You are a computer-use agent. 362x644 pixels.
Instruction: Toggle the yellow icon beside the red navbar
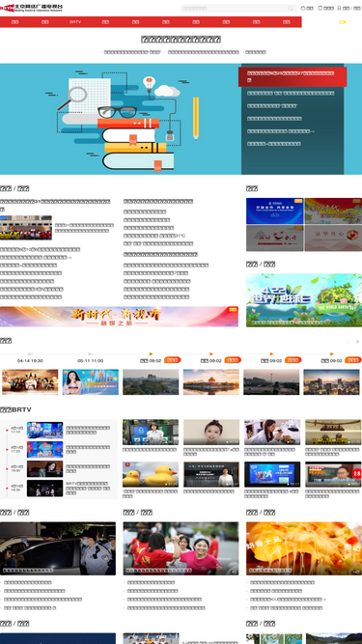click(x=342, y=22)
